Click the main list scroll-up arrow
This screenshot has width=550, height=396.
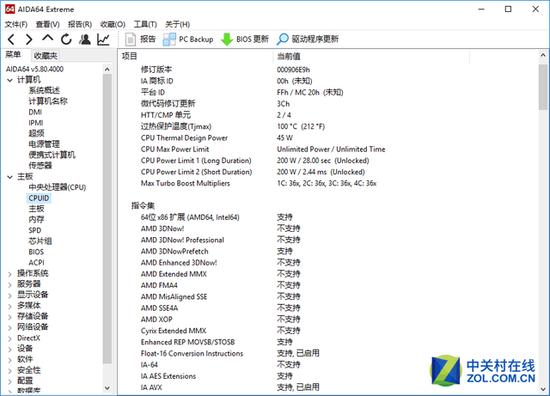(543, 55)
